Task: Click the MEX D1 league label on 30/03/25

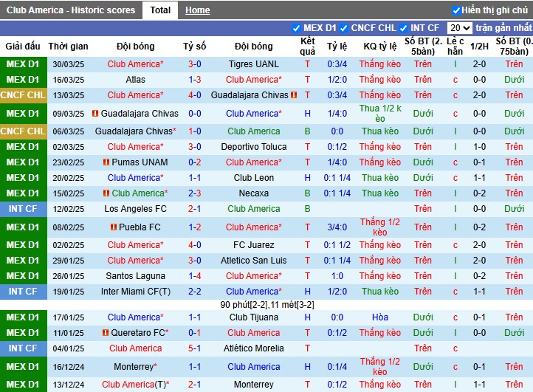Action: click(23, 64)
